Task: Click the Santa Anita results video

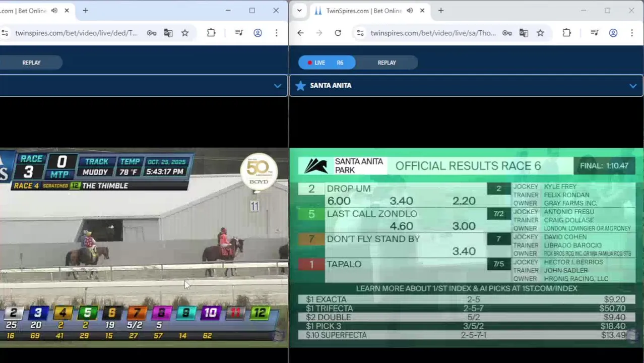Action: [x=466, y=248]
